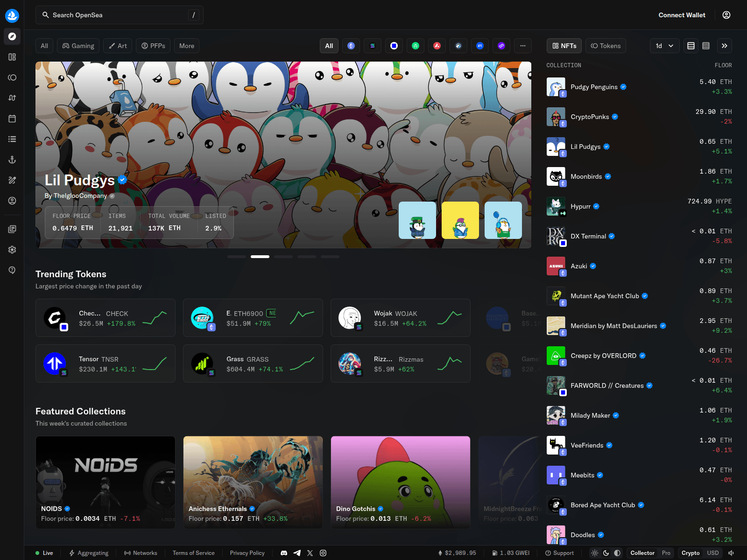Switch to system contrast theme icon
The height and width of the screenshot is (560, 747).
617,553
